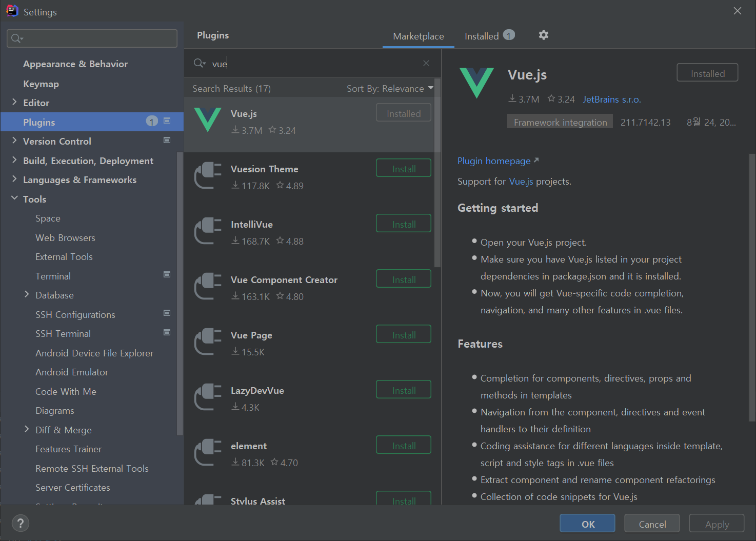Install the IntelliVue plugin
The image size is (756, 541).
[404, 224]
